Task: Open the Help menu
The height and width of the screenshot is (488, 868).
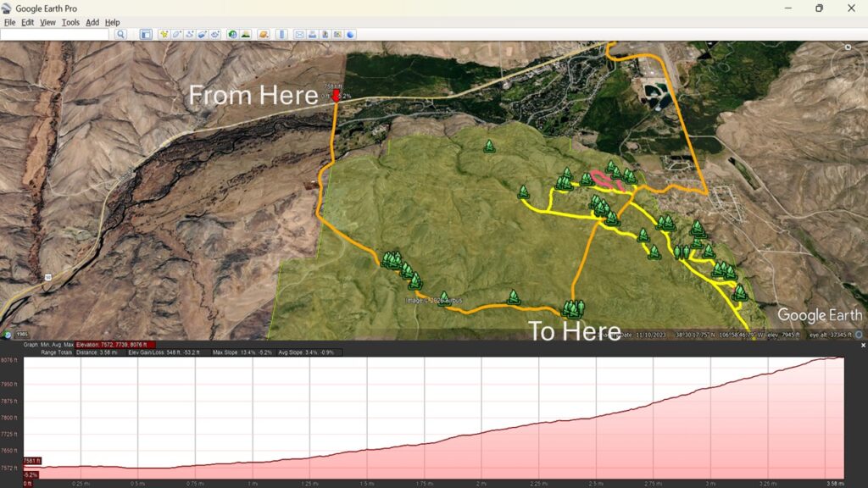Action: coord(113,23)
